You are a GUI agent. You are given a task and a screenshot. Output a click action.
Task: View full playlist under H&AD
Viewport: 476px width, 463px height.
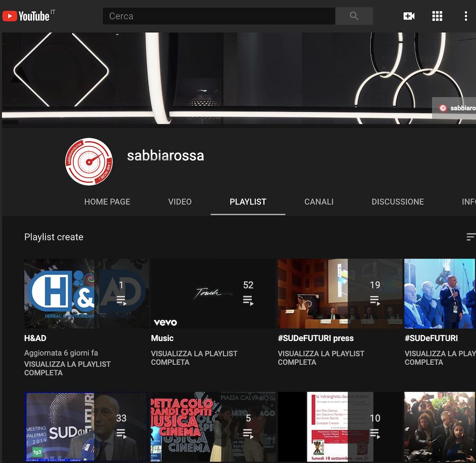coord(68,368)
